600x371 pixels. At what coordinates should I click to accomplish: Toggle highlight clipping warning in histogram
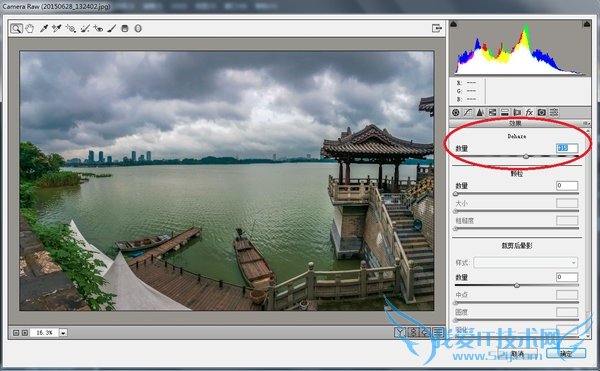click(587, 24)
